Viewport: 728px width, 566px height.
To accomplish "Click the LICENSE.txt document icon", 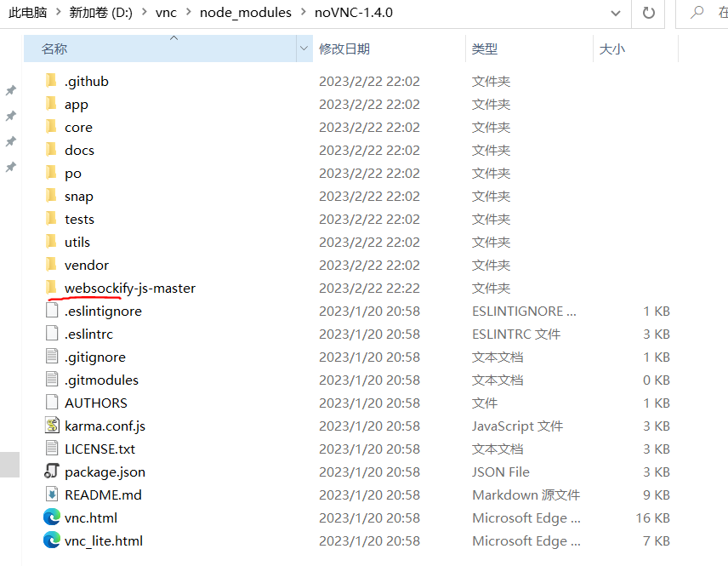I will pos(52,448).
